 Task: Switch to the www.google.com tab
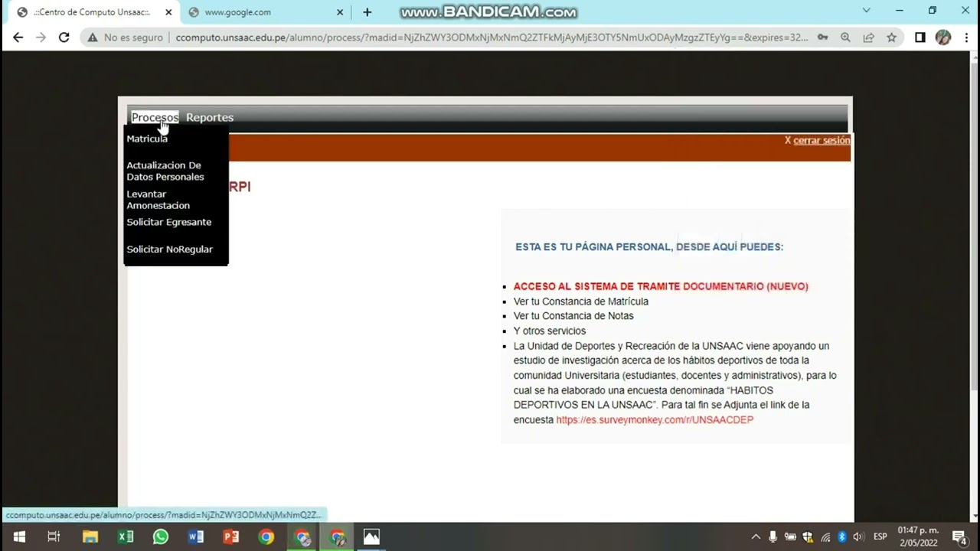coord(260,12)
